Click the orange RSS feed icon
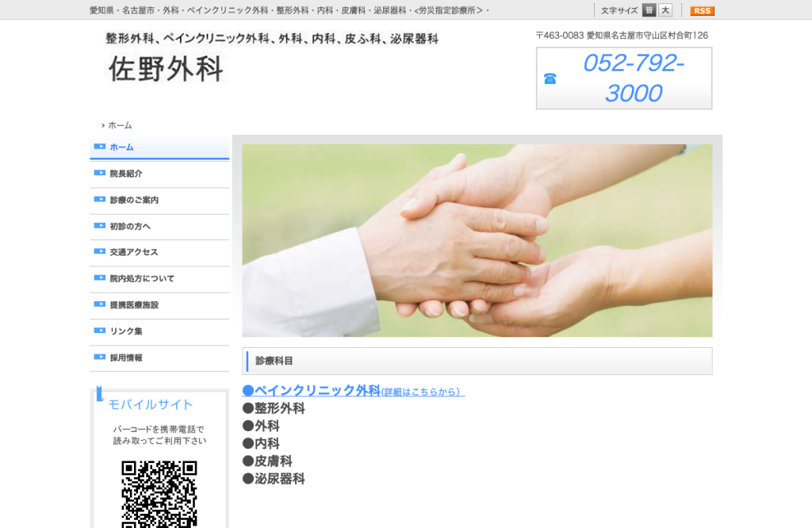This screenshot has height=528, width=812. point(702,11)
